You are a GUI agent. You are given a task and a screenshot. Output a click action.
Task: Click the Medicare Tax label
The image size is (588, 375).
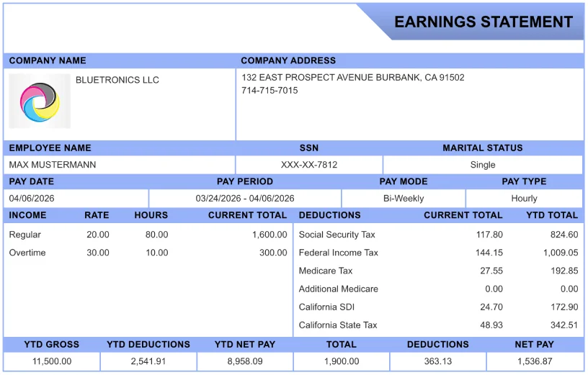point(326,271)
